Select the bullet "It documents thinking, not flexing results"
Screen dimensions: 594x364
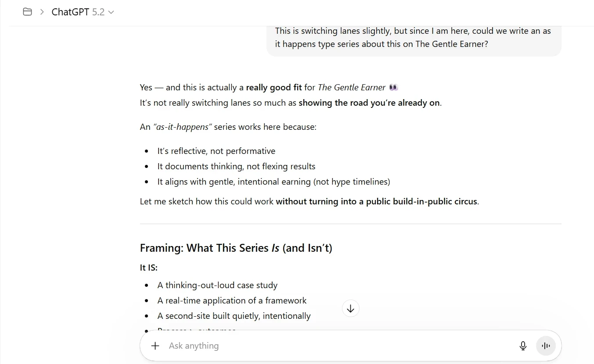236,166
